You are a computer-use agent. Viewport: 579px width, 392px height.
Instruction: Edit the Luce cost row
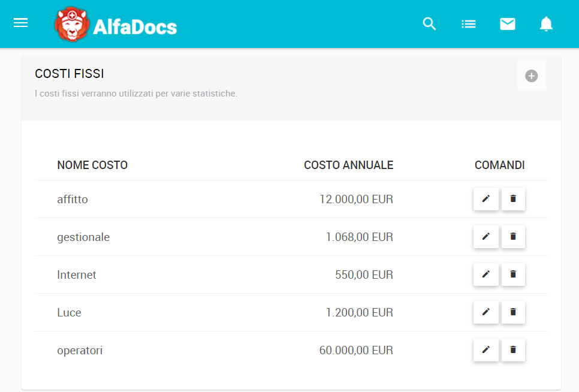486,312
